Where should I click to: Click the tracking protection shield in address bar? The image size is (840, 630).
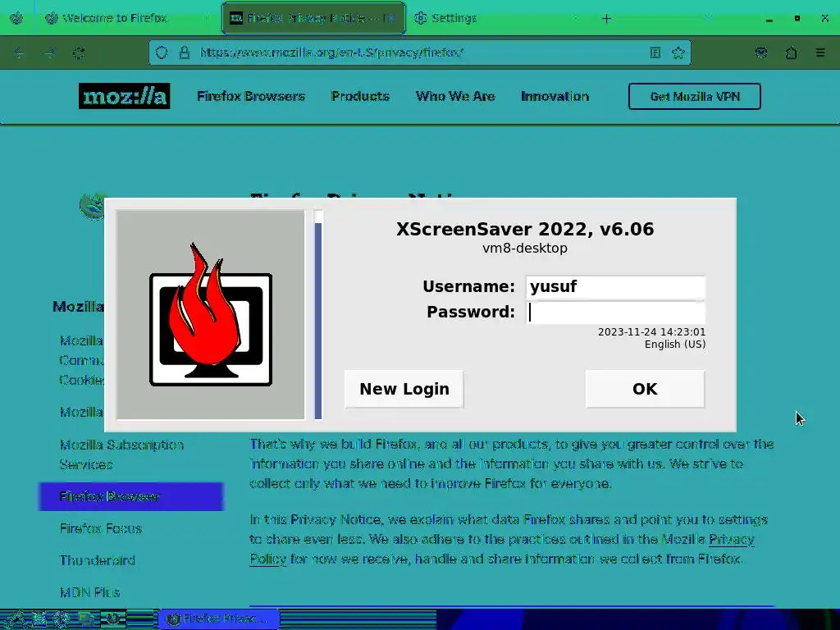[162, 52]
